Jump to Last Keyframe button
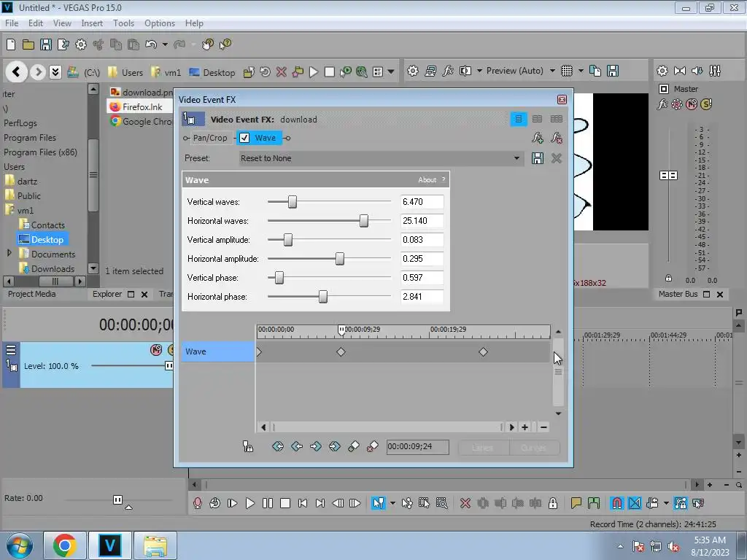This screenshot has width=747, height=560. click(334, 447)
